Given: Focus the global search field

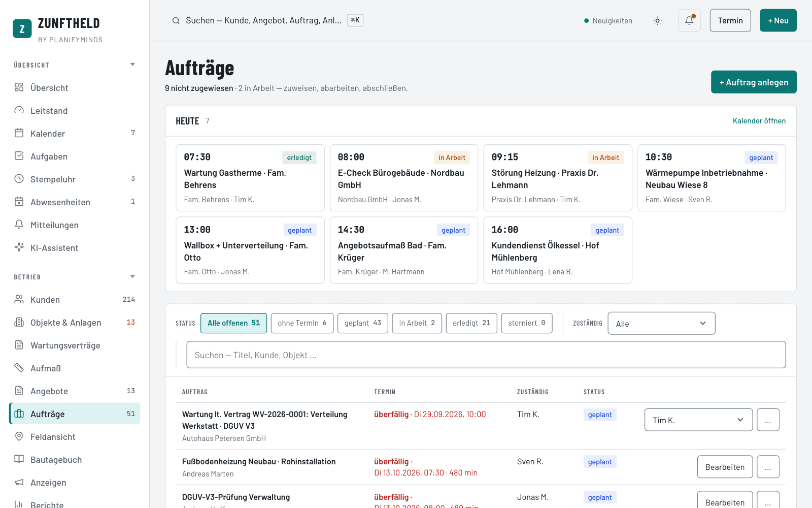Looking at the screenshot, I should pos(268,20).
